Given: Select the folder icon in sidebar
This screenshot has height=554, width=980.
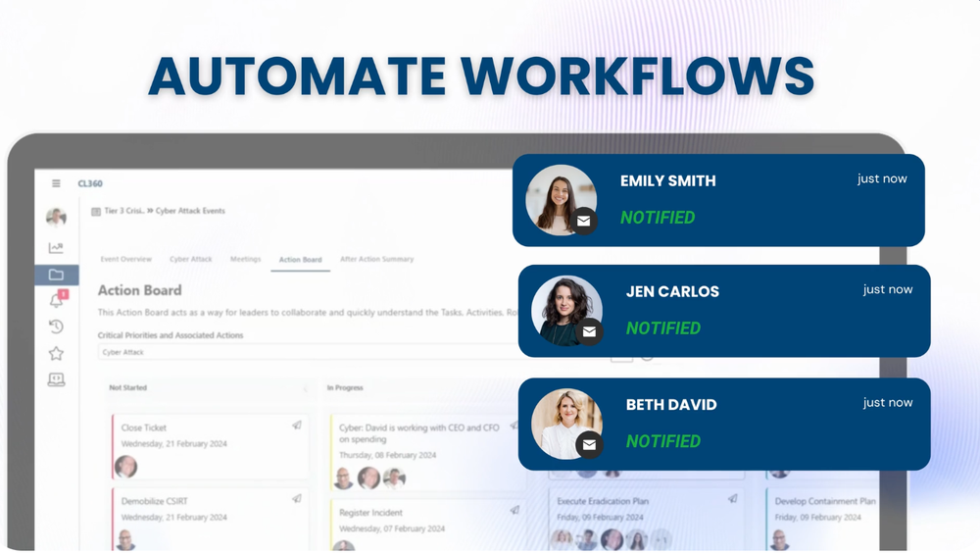Looking at the screenshot, I should (56, 275).
